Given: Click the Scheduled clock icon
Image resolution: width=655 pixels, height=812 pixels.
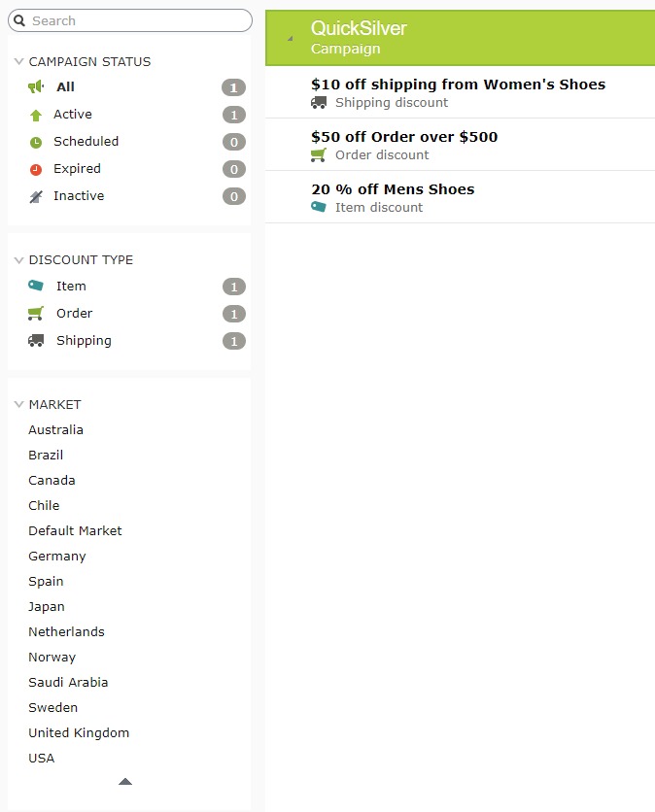Looking at the screenshot, I should [x=36, y=142].
